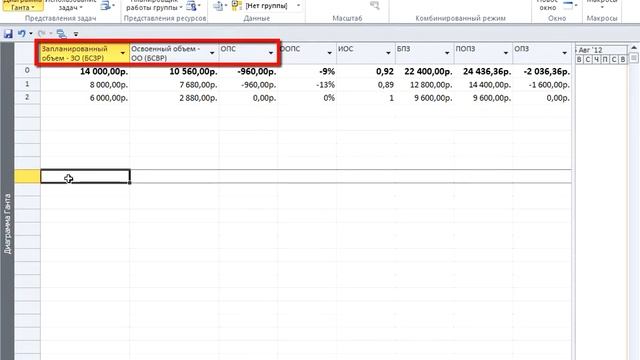Open filter arrow on Освоенный объем column

coord(212,53)
